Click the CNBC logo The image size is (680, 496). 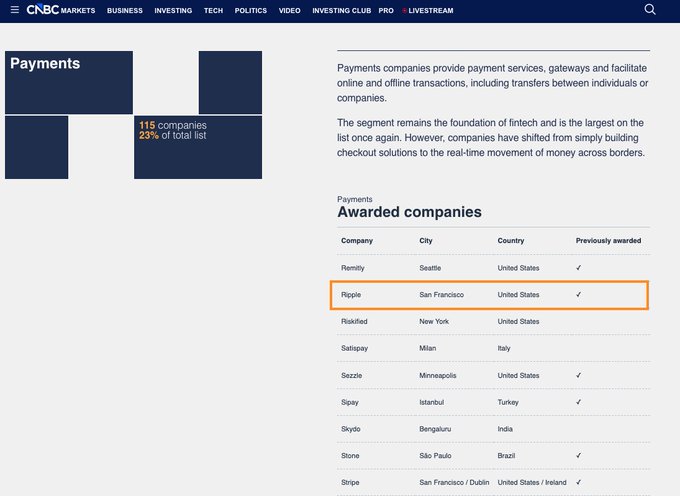point(42,10)
